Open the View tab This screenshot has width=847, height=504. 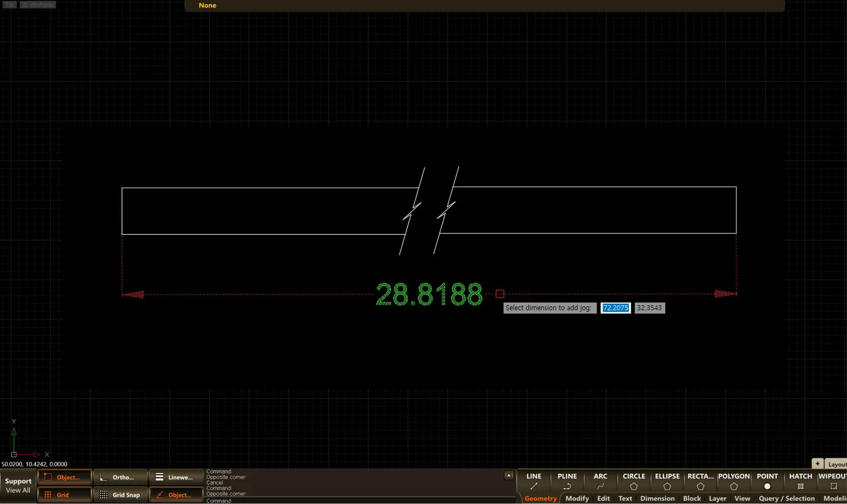click(742, 498)
